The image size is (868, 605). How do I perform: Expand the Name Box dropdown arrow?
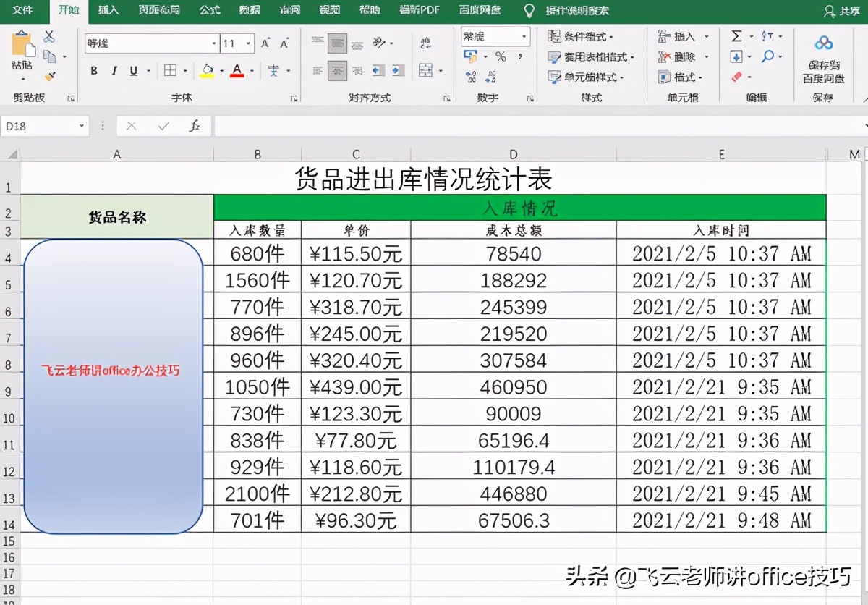coord(82,126)
